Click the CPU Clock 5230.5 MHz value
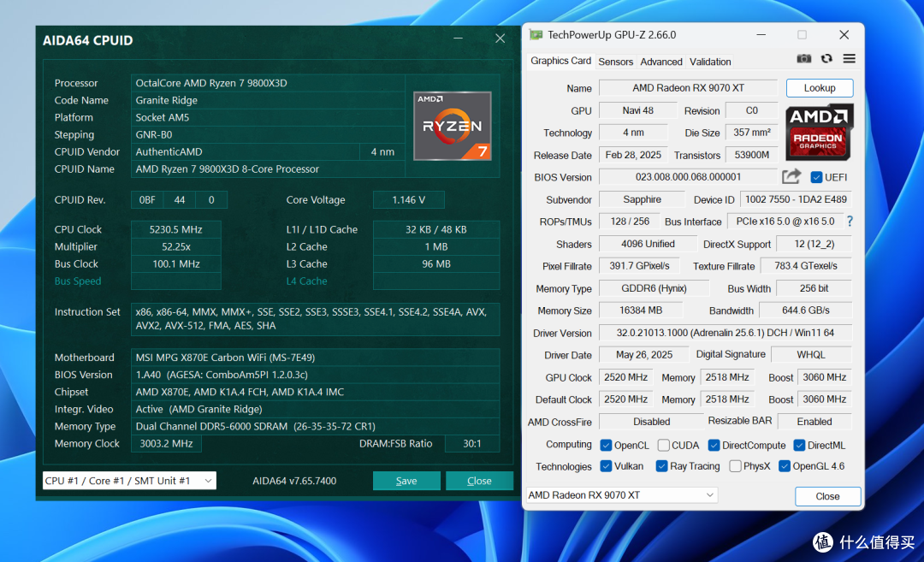This screenshot has width=924, height=562. (175, 230)
